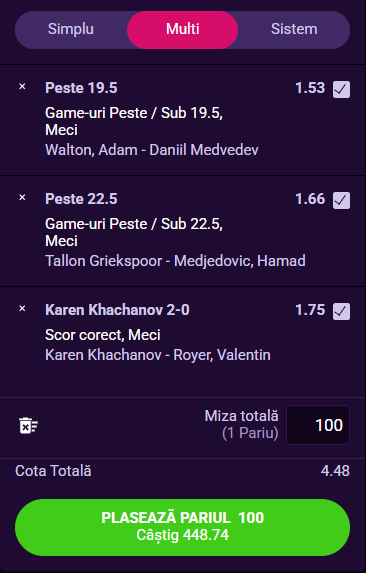The width and height of the screenshot is (366, 573).
Task: Select the Multi tab
Action: 183,29
